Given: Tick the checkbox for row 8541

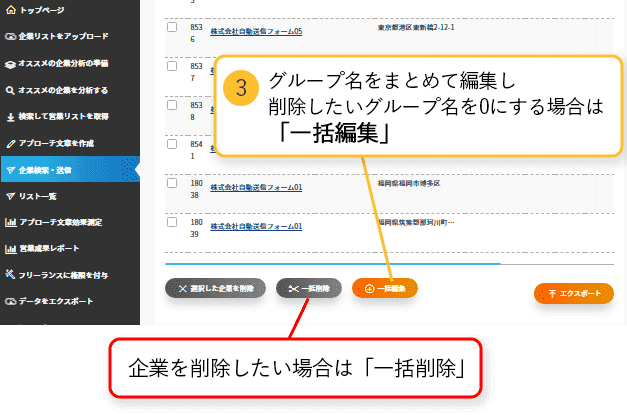Looking at the screenshot, I should pos(172,144).
